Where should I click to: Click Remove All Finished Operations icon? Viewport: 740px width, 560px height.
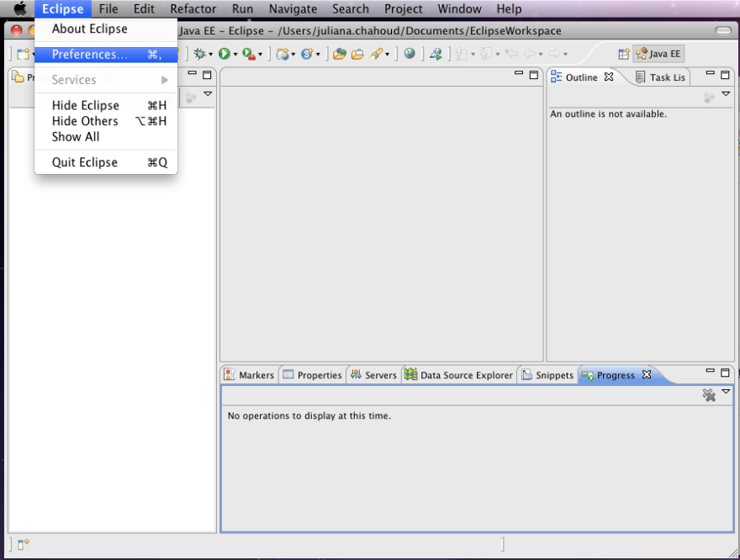709,394
